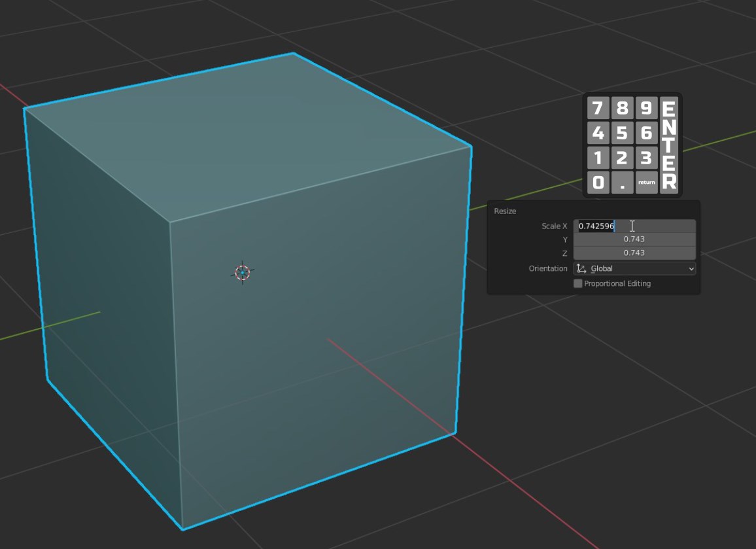This screenshot has width=756, height=549.
Task: Click the chevron arrow of the Orientation dropdown
Action: pos(691,269)
